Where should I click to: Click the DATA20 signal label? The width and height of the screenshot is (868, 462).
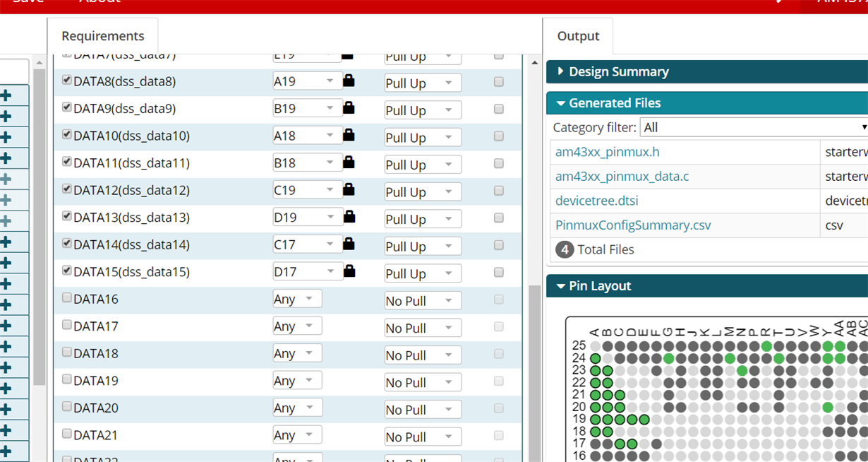pyautogui.click(x=96, y=408)
